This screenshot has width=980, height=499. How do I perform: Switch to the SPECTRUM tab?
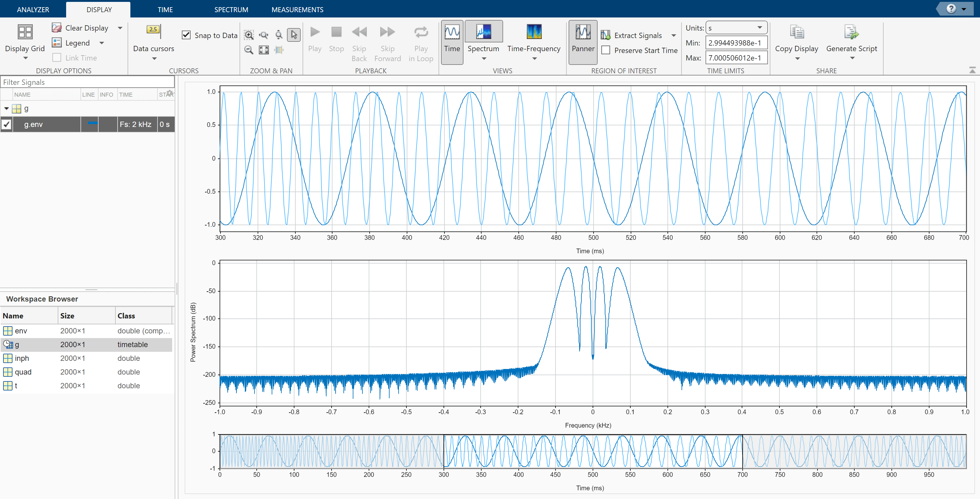231,9
